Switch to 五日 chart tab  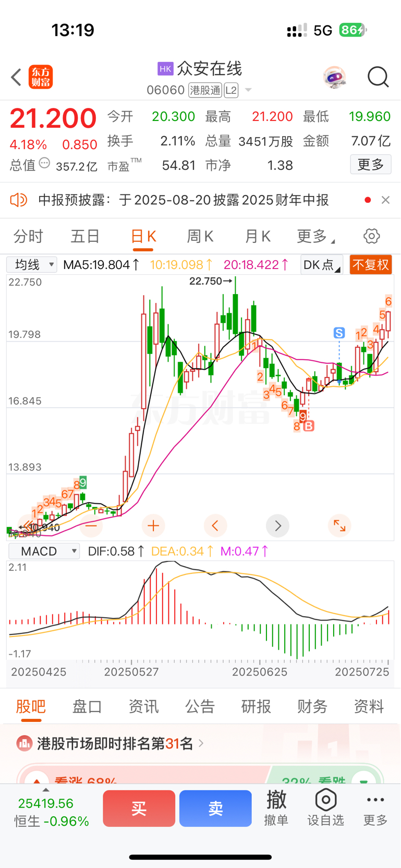[x=85, y=237]
